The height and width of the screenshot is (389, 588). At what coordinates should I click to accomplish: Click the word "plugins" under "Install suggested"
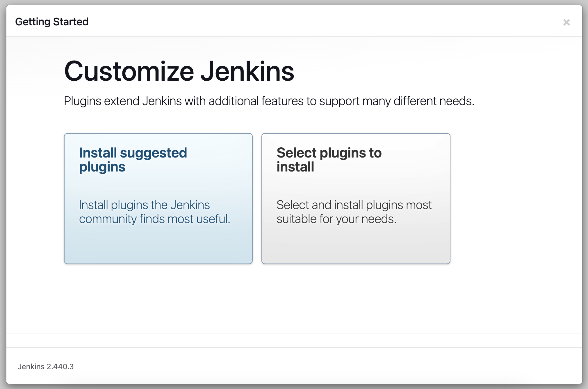pos(102,167)
